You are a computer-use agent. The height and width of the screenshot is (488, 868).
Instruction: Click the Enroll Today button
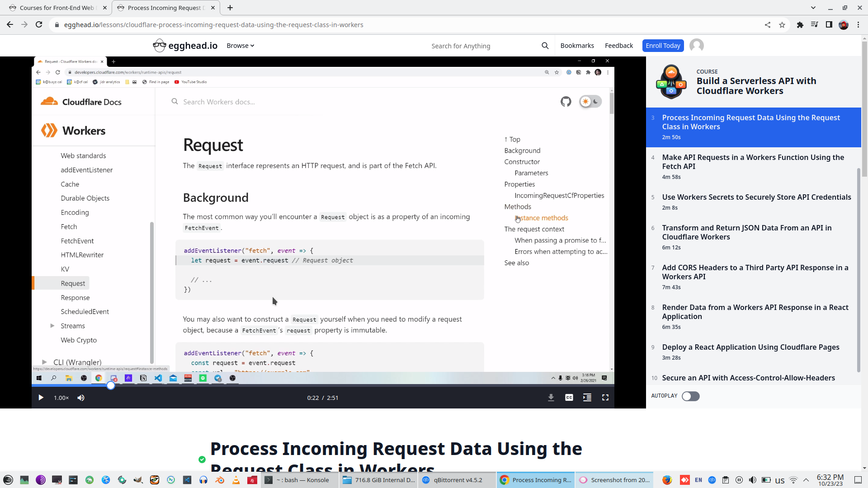point(663,46)
